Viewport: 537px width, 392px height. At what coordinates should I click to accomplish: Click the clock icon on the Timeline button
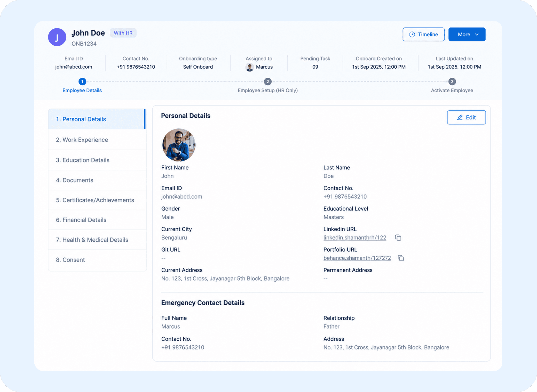pos(412,34)
